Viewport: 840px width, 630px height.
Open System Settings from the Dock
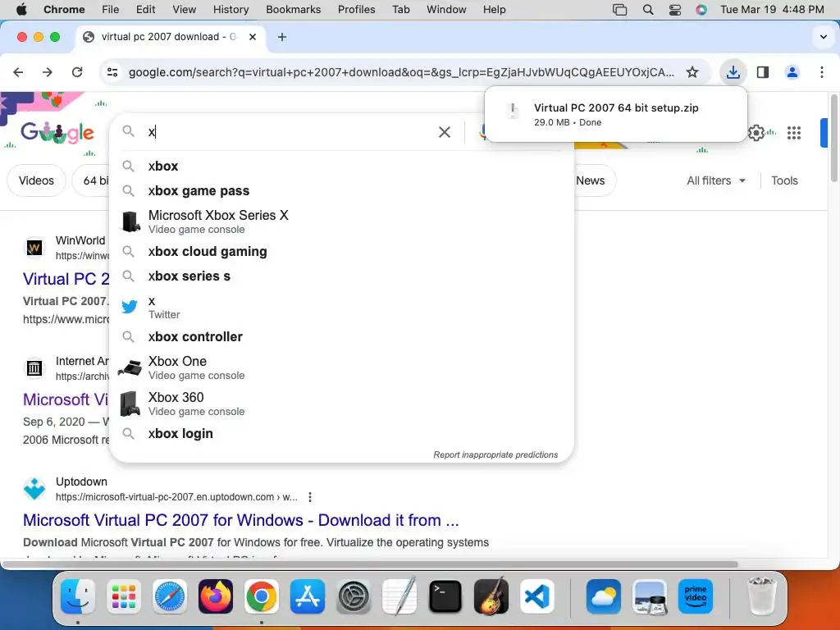pos(353,596)
